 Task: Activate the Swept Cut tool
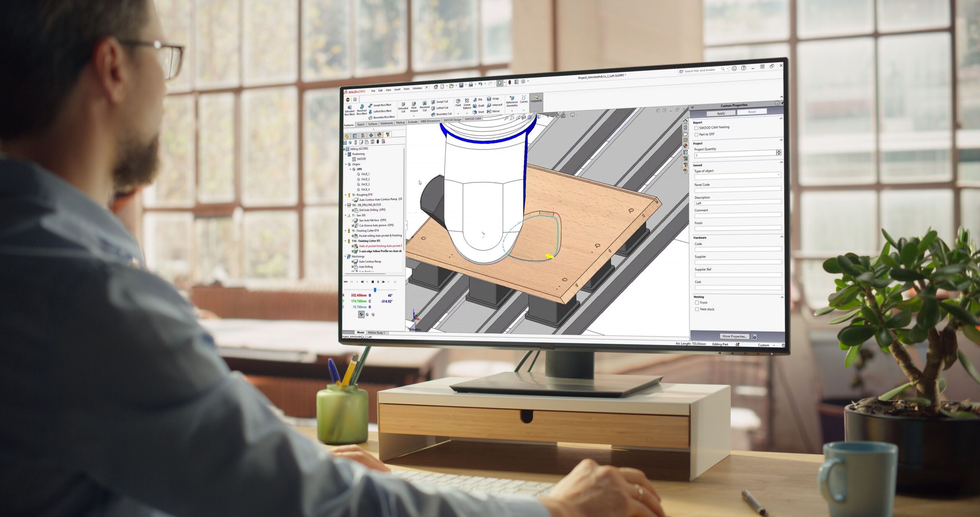pos(434,101)
